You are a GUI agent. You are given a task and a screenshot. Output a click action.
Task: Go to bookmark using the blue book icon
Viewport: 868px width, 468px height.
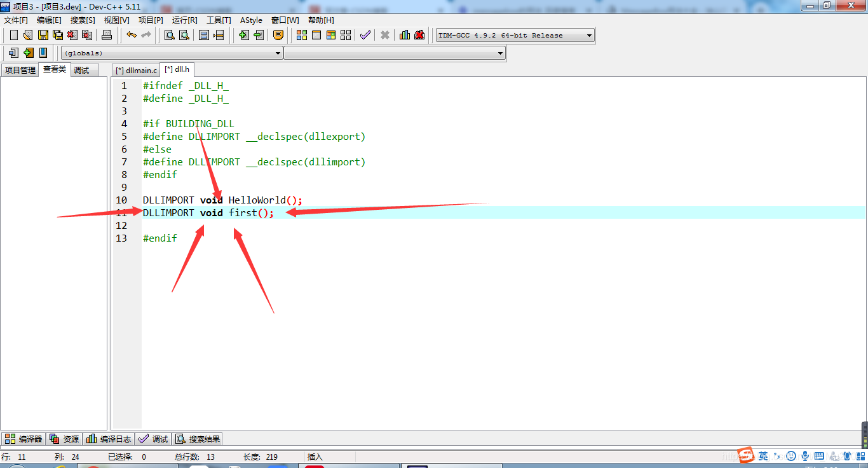pos(43,53)
